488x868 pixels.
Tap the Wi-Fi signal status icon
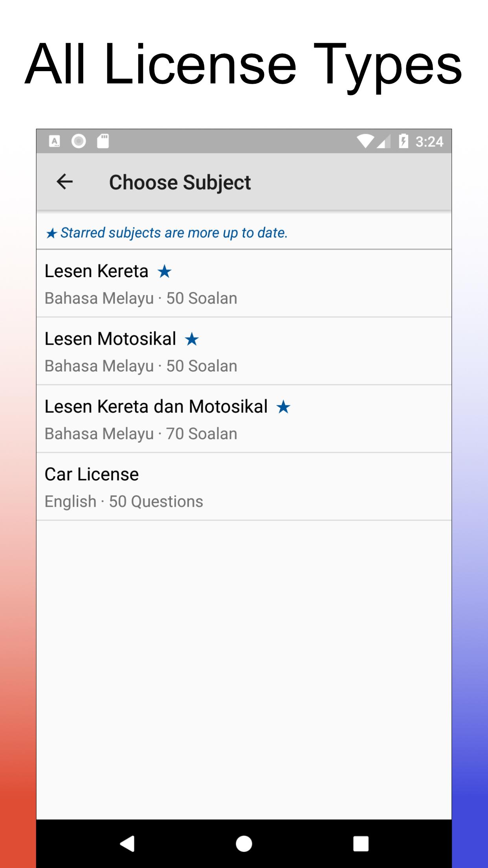(365, 141)
